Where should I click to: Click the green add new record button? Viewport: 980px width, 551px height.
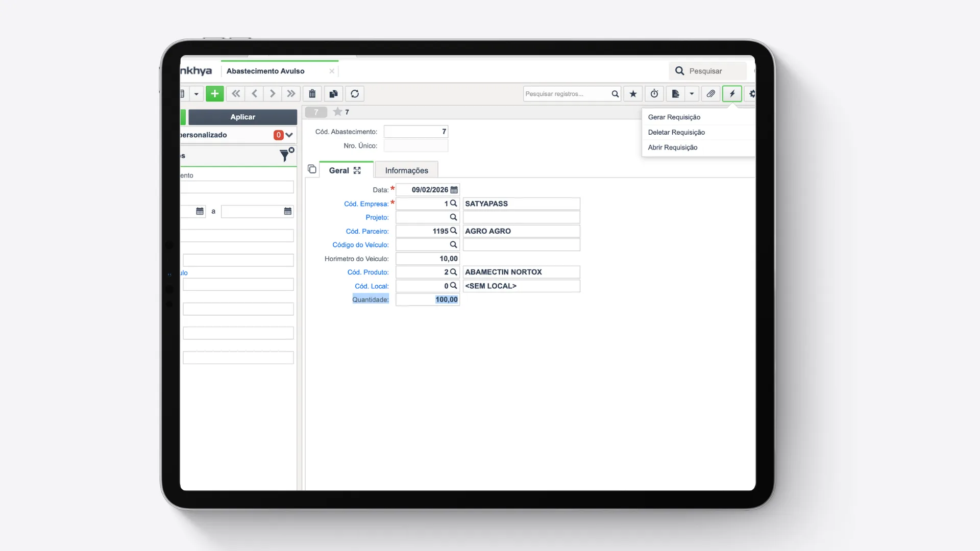(x=215, y=94)
